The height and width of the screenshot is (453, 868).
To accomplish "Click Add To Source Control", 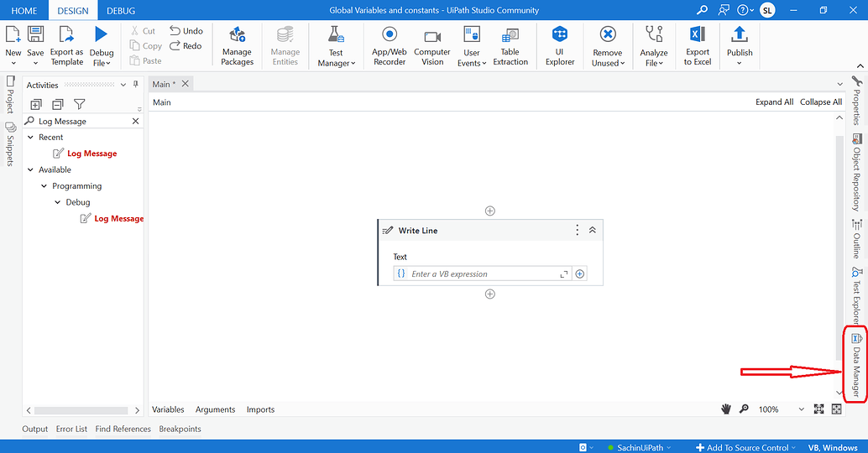I will [x=747, y=447].
